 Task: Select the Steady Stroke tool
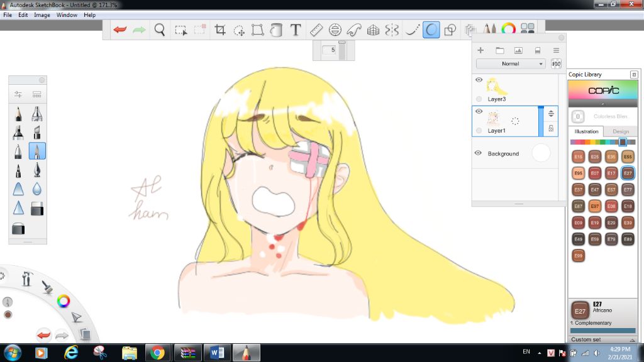pos(412,30)
